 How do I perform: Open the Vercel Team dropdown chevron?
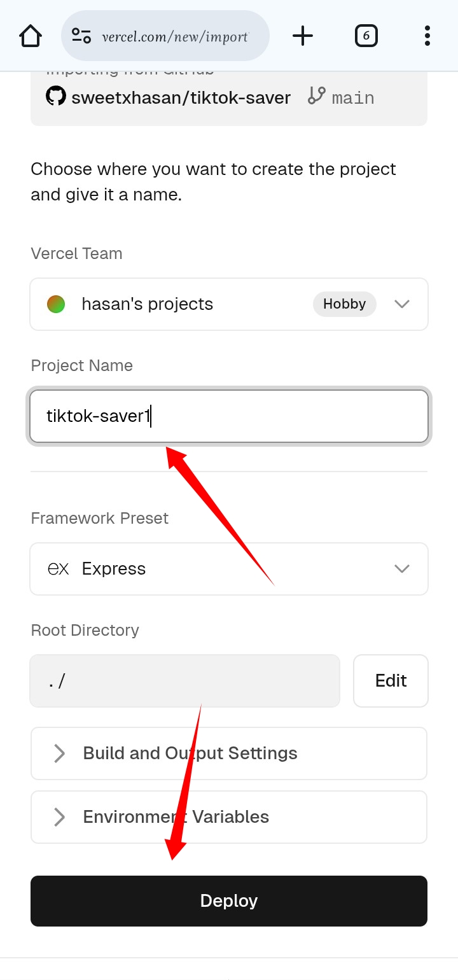401,304
